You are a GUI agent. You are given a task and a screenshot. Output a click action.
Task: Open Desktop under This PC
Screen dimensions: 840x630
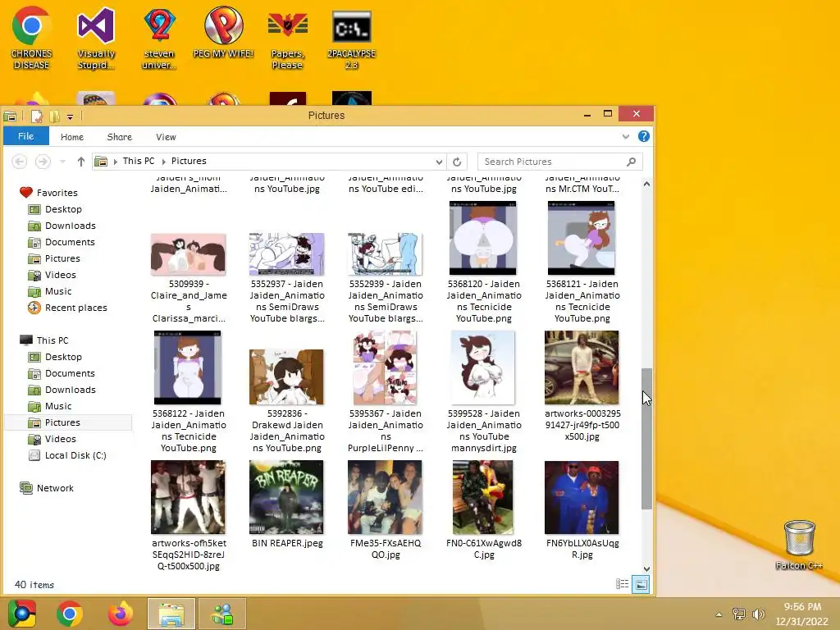[63, 358]
